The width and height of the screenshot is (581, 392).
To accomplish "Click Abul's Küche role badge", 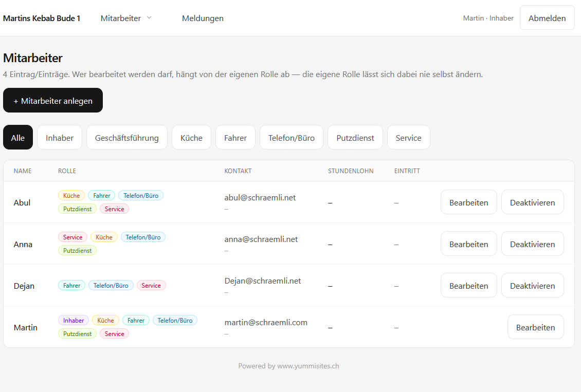I will [71, 195].
